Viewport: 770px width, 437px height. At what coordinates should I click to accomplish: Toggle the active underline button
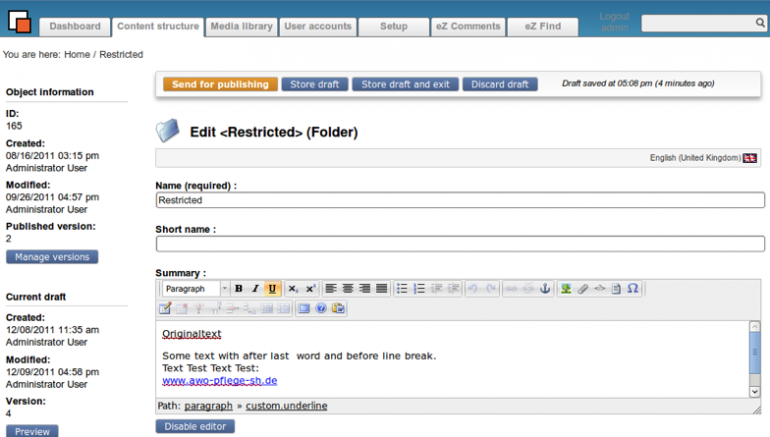[272, 289]
